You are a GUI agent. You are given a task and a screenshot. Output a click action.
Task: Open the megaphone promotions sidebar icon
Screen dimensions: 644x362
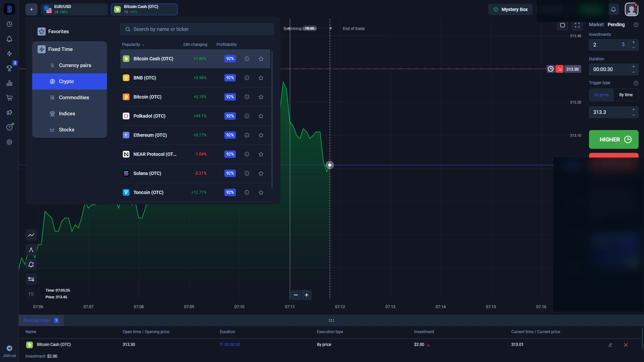9,113
